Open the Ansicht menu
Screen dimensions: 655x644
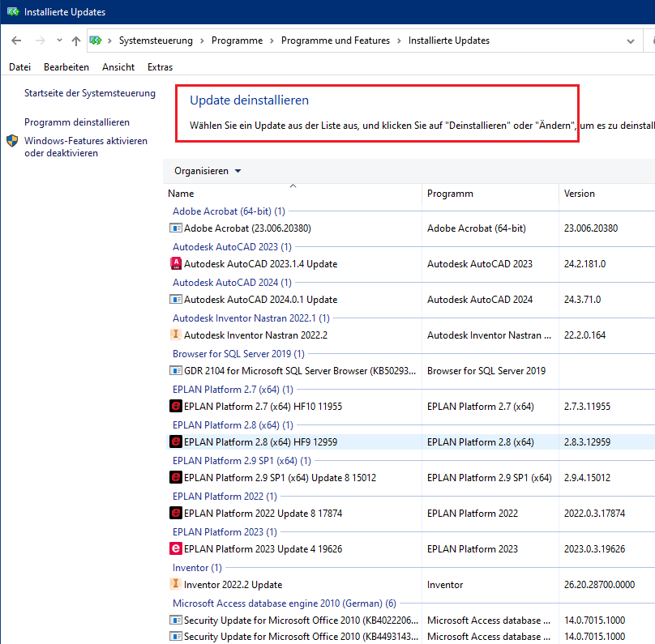tap(118, 67)
